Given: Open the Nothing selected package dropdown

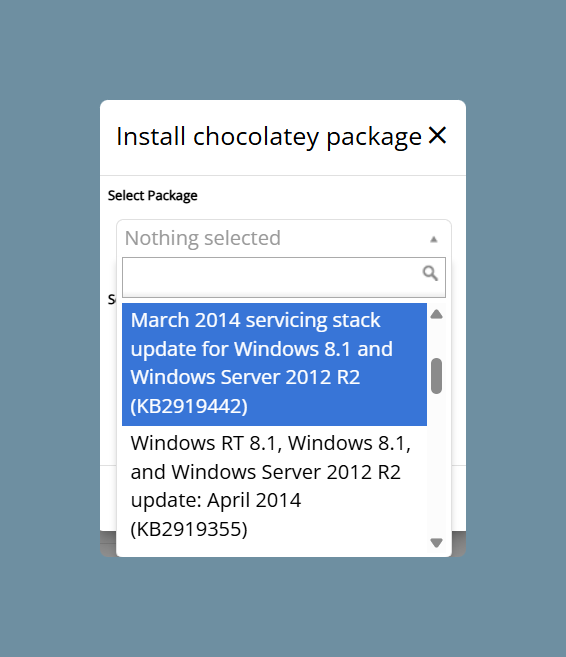Looking at the screenshot, I should click(284, 238).
